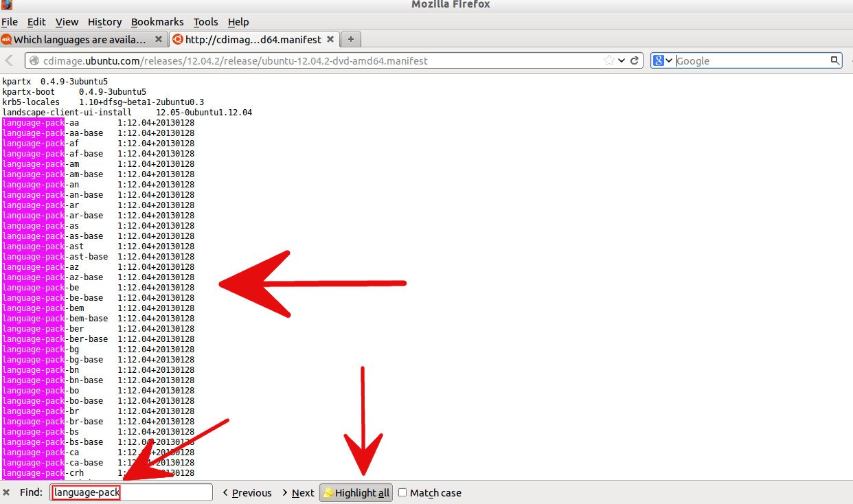Click Previous in the find bar
This screenshot has width=853, height=504.
[247, 492]
